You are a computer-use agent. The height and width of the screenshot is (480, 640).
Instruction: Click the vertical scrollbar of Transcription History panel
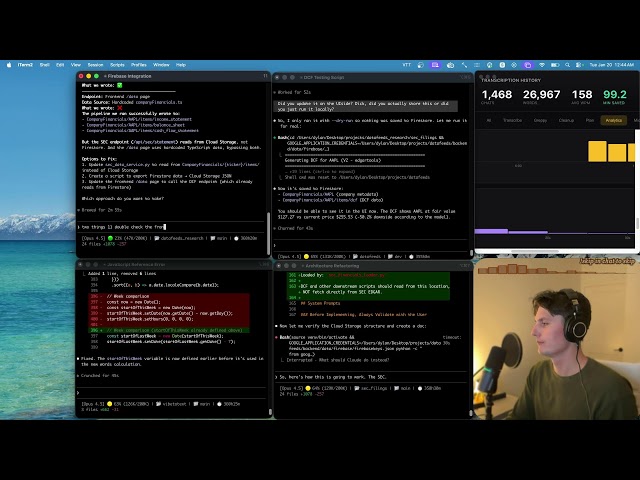point(638,224)
